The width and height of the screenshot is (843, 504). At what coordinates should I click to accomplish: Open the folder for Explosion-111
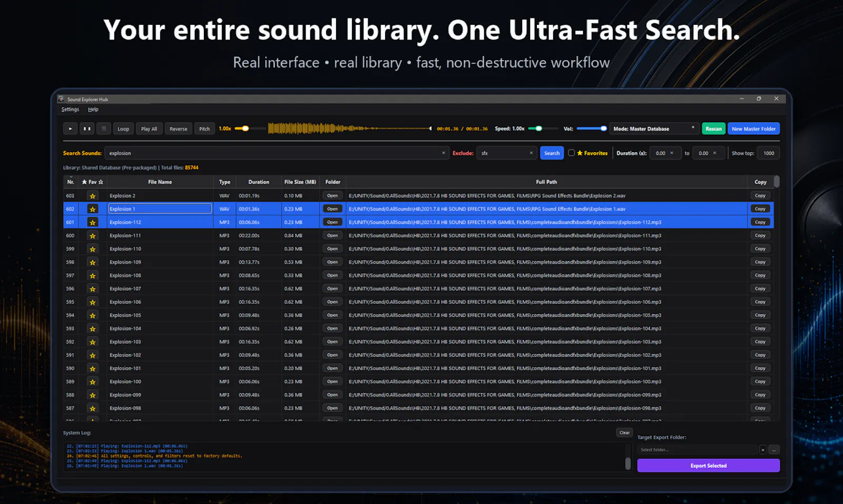332,235
